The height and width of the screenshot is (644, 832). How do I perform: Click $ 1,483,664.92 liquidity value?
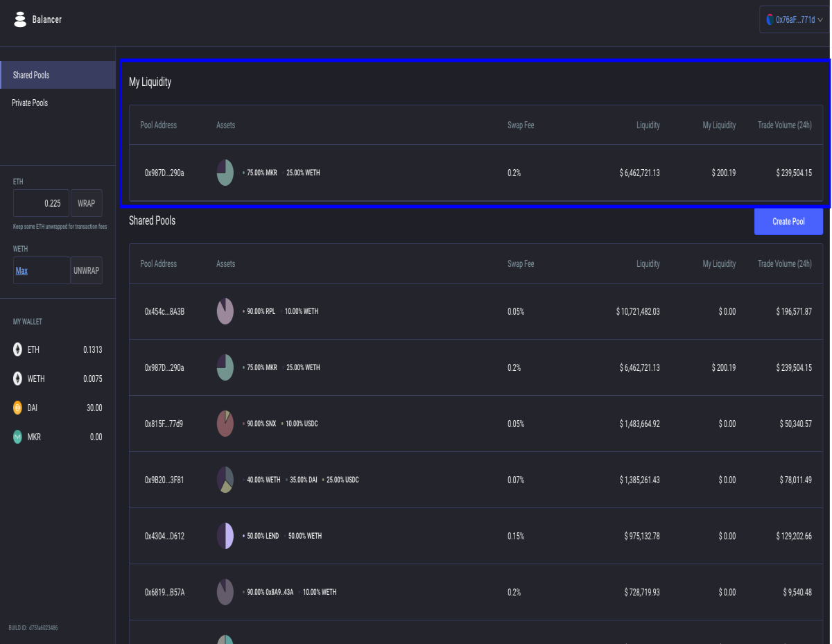[x=640, y=424]
